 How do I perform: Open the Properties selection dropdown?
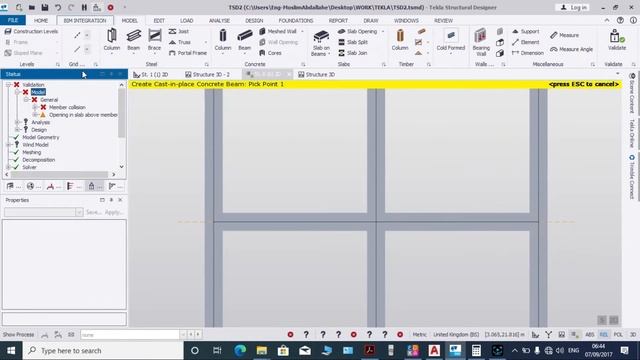point(79,212)
